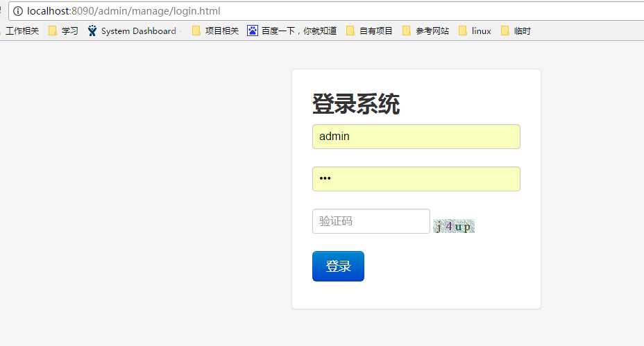This screenshot has width=644, height=346.
Task: Open the 临时 bookmark folder
Action: click(x=516, y=31)
